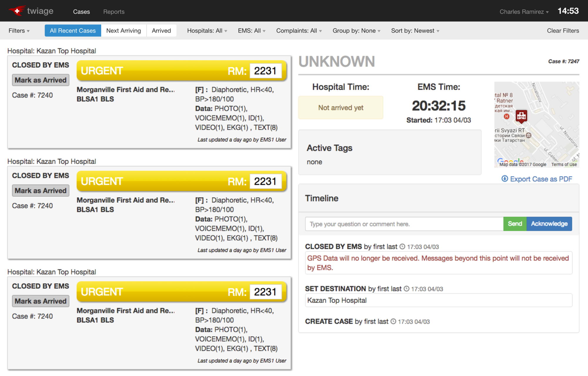Click the question or comment input field
The width and height of the screenshot is (588, 376).
click(x=404, y=224)
